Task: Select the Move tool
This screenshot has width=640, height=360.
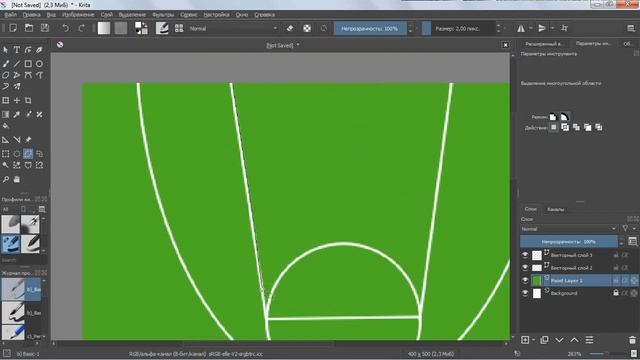Action: [17, 100]
